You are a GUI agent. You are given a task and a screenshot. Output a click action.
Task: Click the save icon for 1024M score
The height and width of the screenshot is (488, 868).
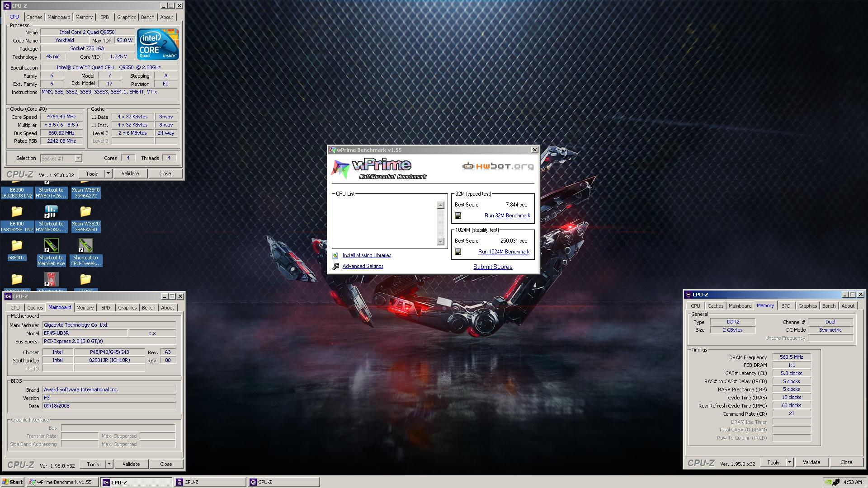tap(458, 252)
